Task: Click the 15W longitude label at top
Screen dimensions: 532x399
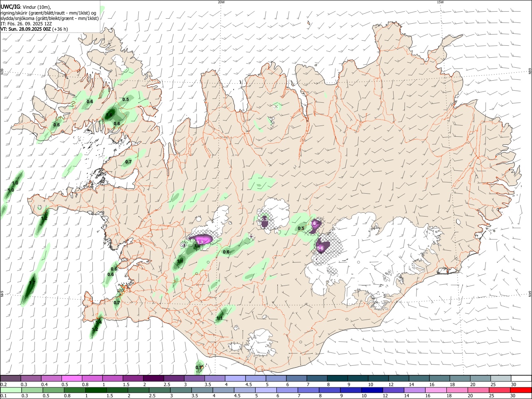Action: tap(440, 2)
